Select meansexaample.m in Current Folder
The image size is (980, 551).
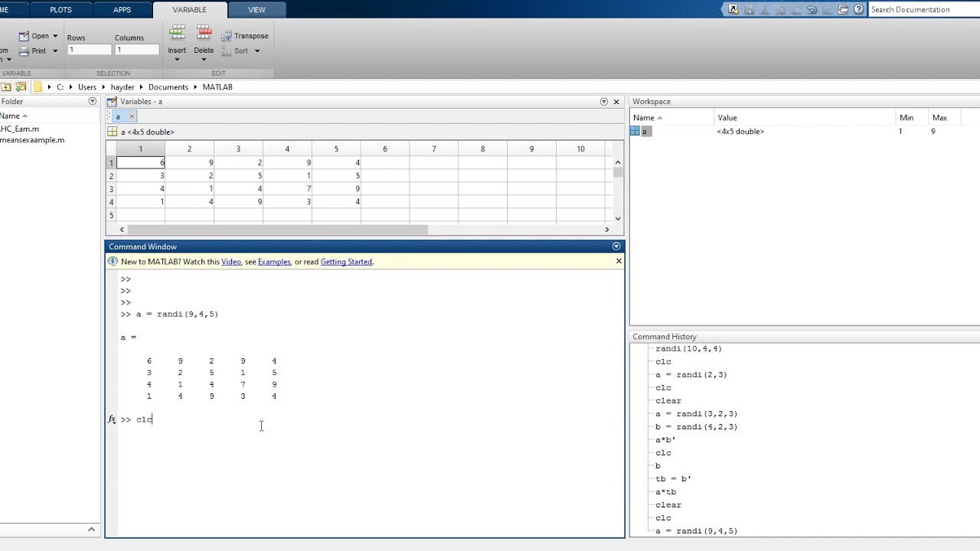tap(32, 140)
